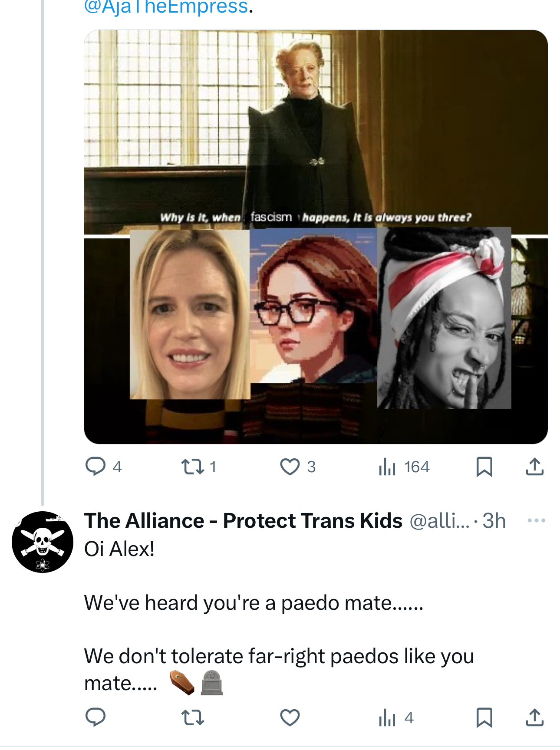
Task: Like the "Oi Alex!" tweet
Action: coord(290,717)
